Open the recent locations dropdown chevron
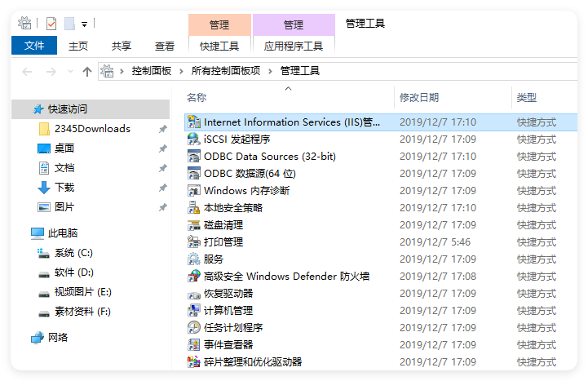The image size is (588, 381). [x=70, y=72]
